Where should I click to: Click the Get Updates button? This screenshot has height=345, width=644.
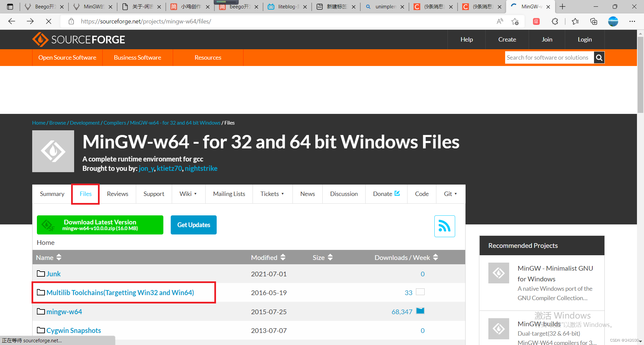[194, 225]
